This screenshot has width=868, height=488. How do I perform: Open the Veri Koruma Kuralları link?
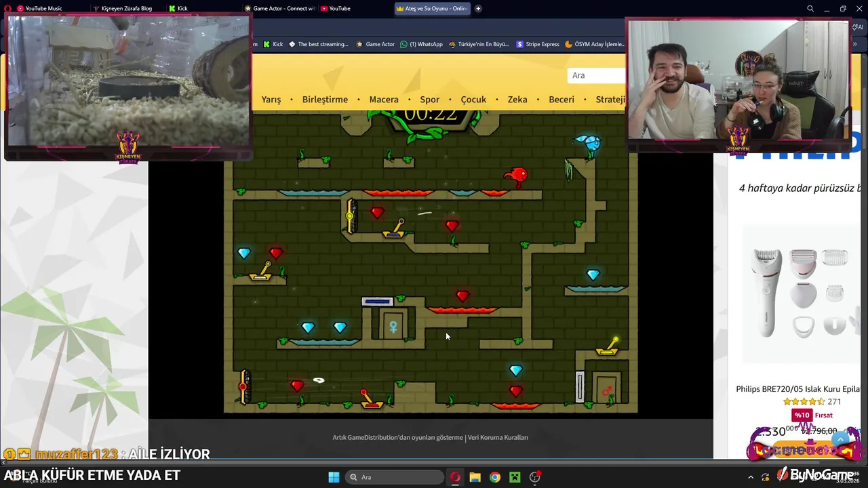(x=498, y=437)
